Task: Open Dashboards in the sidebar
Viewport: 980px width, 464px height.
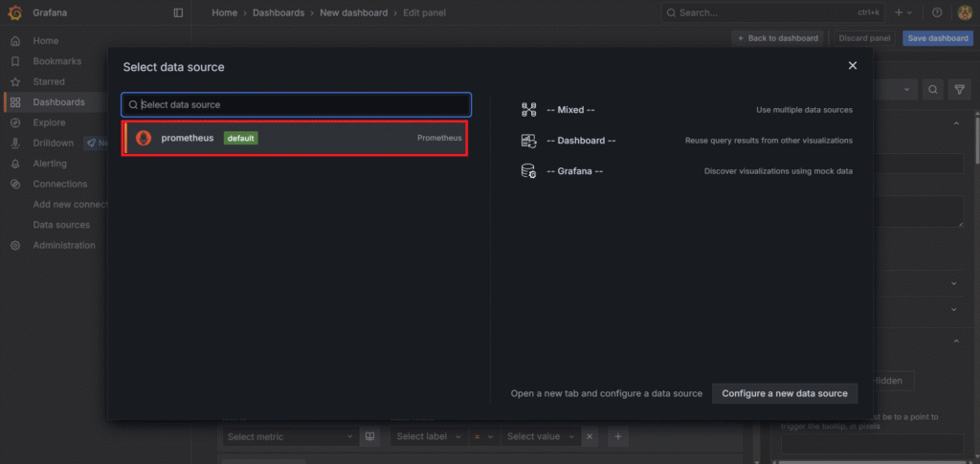Action: [x=58, y=101]
